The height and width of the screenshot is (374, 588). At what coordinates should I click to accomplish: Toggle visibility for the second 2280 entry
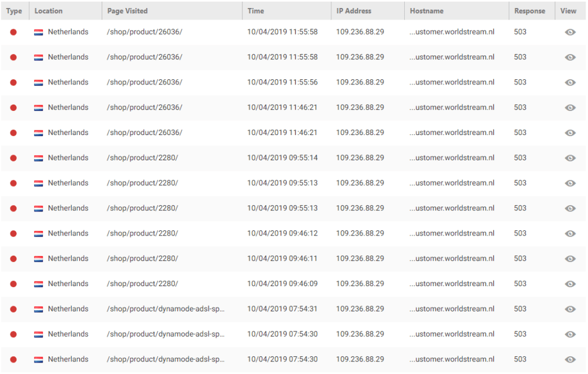(570, 183)
